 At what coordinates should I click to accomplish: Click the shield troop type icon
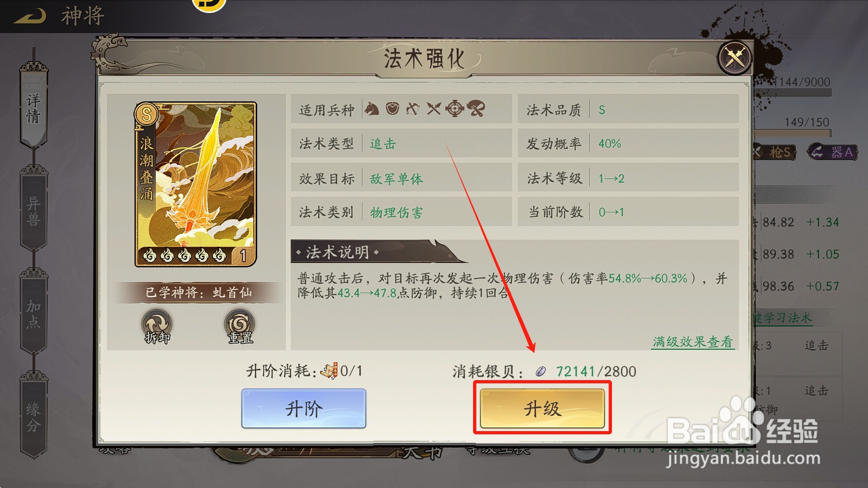pyautogui.click(x=393, y=108)
